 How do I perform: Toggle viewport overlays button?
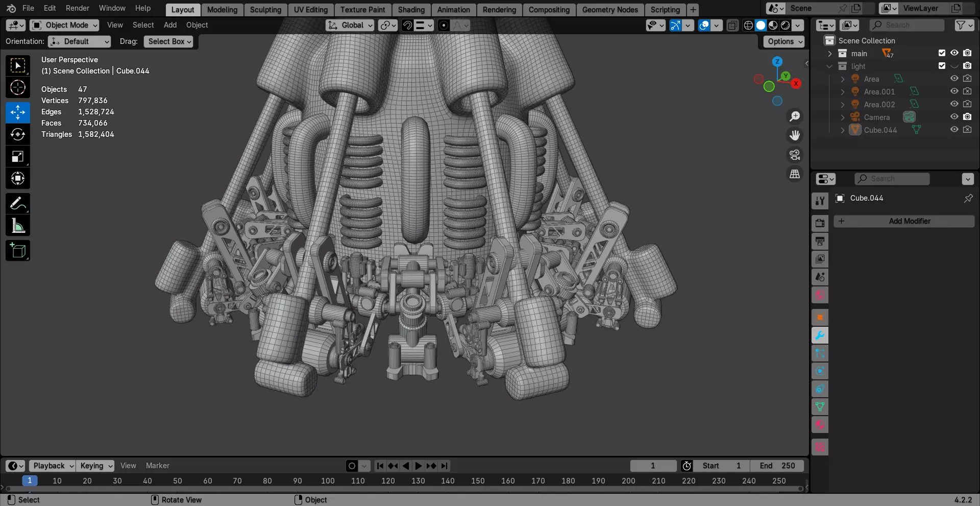(x=704, y=25)
